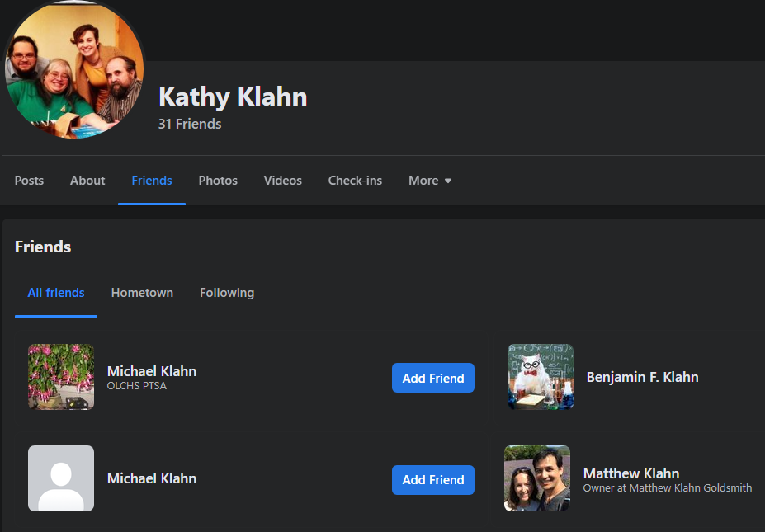This screenshot has width=765, height=532.
Task: Show the Following list tab
Action: (227, 293)
